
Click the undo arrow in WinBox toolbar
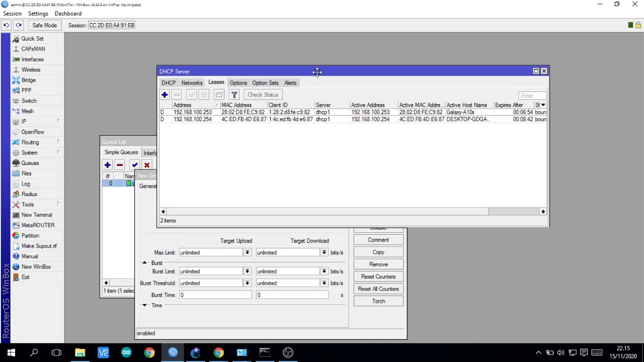point(7,25)
